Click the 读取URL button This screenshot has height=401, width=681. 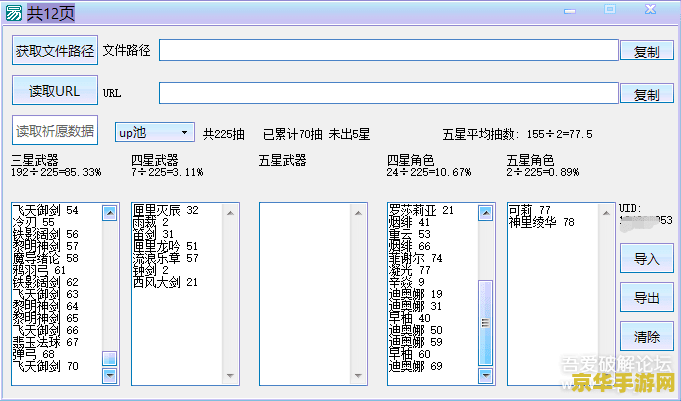[55, 90]
